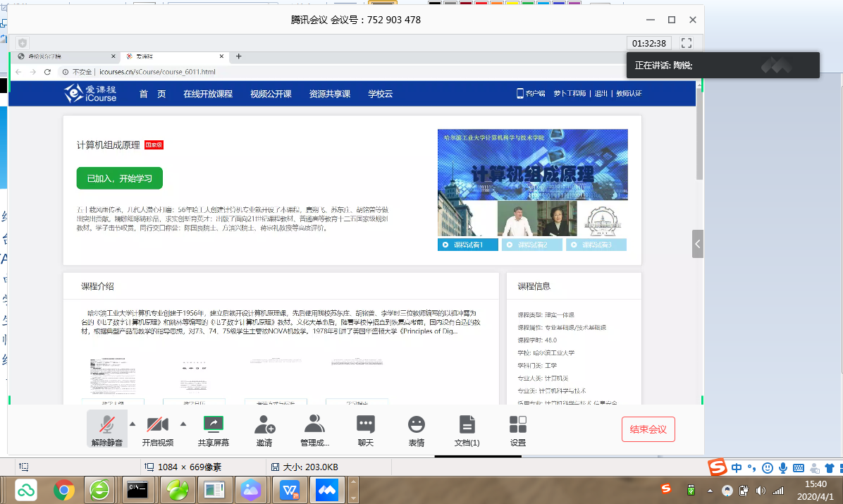The height and width of the screenshot is (504, 843).
Task: Expand audio options arrow beside 解除静音
Action: pyautogui.click(x=132, y=424)
